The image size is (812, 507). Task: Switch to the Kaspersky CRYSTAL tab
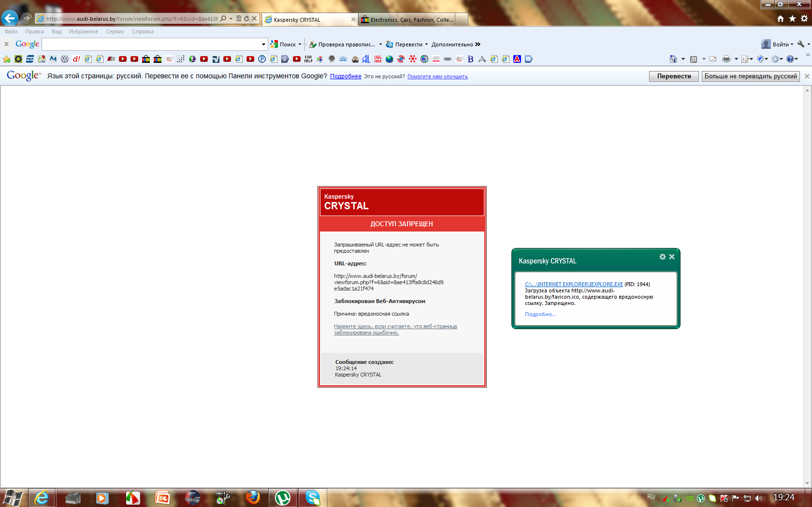[309, 19]
